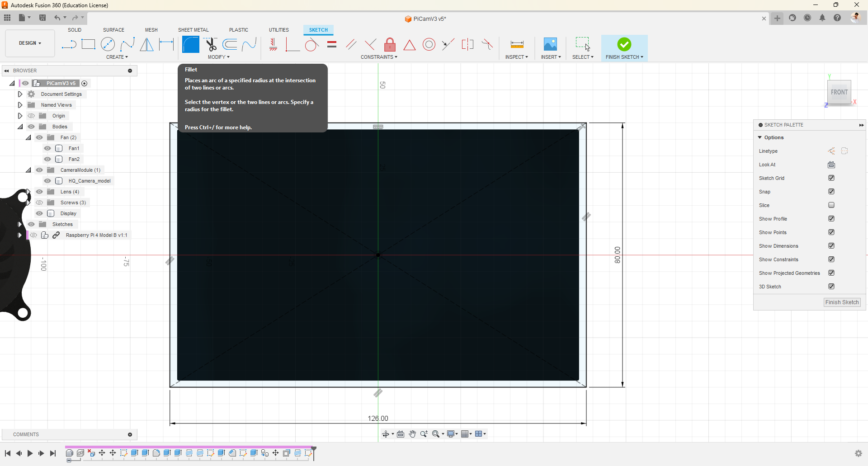868x466 pixels.
Task: Click the Fix/Unfix lock constraint
Action: coord(390,44)
